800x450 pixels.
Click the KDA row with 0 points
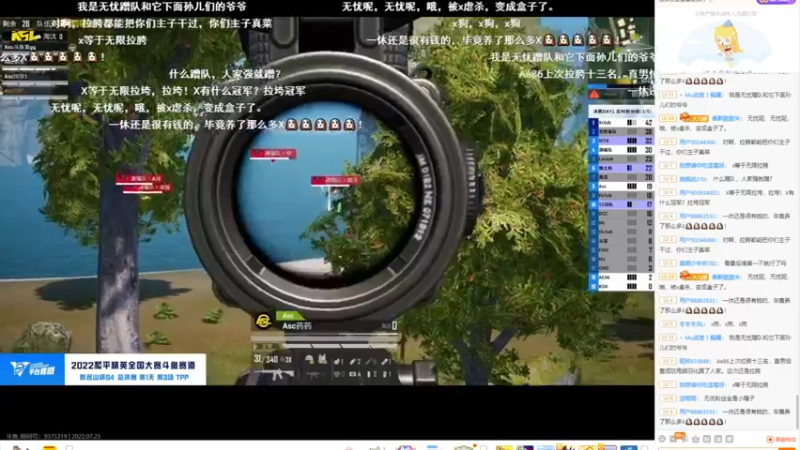621,286
